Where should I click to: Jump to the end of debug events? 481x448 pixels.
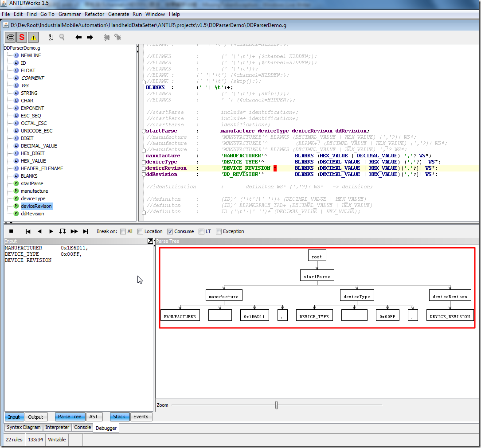(86, 231)
